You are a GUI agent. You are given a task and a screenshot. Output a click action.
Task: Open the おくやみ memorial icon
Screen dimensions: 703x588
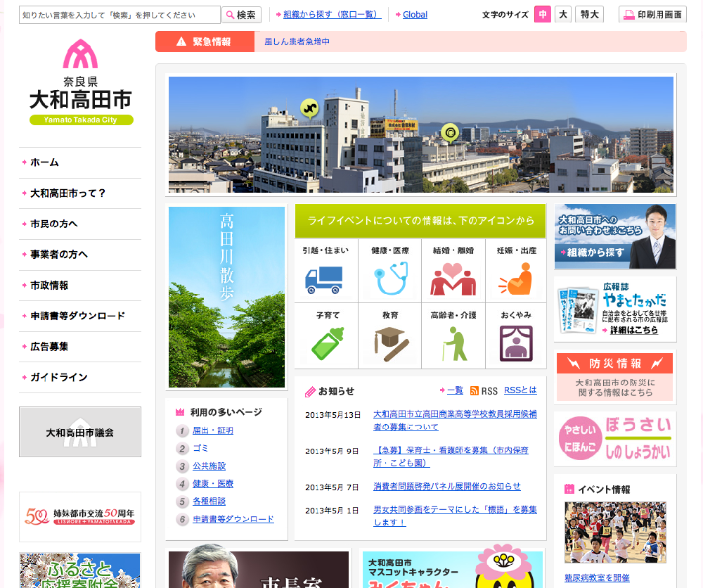click(x=516, y=343)
